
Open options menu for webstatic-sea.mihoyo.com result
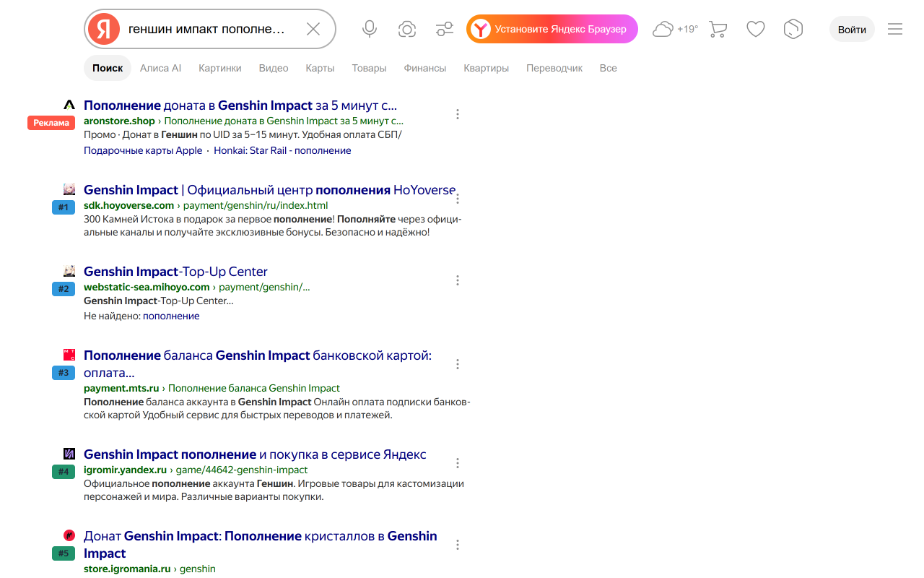pyautogui.click(x=458, y=280)
